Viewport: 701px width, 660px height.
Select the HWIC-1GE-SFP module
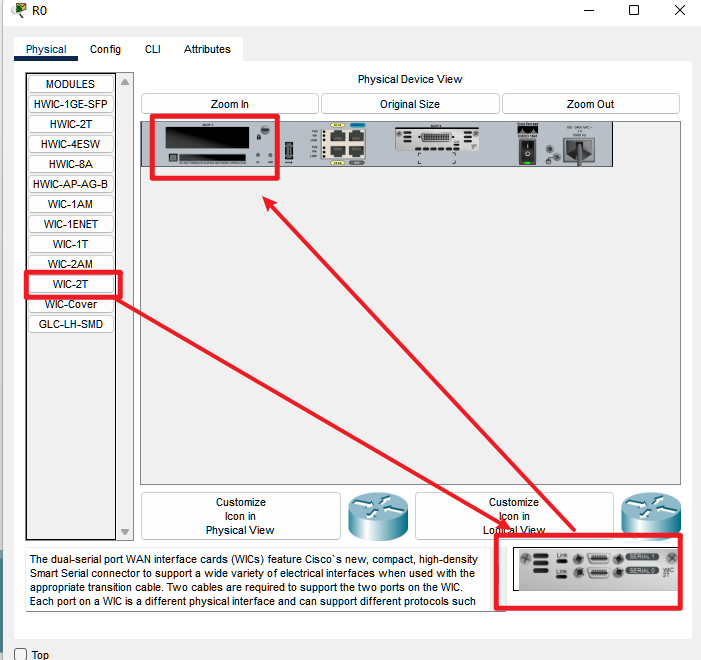71,104
